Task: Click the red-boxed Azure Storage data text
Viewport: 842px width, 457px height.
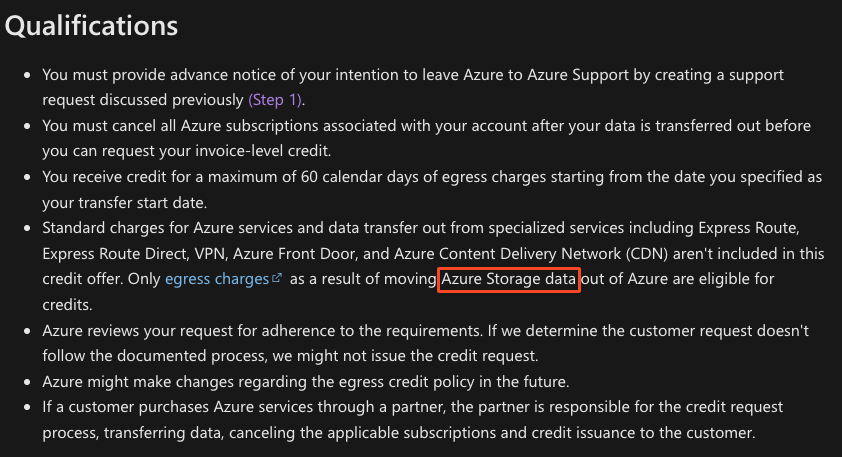Action: [x=509, y=279]
